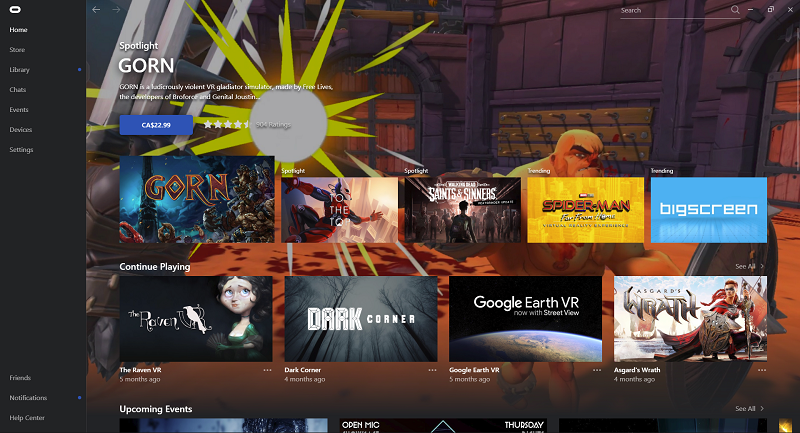Open the Notifications panel

(28, 398)
